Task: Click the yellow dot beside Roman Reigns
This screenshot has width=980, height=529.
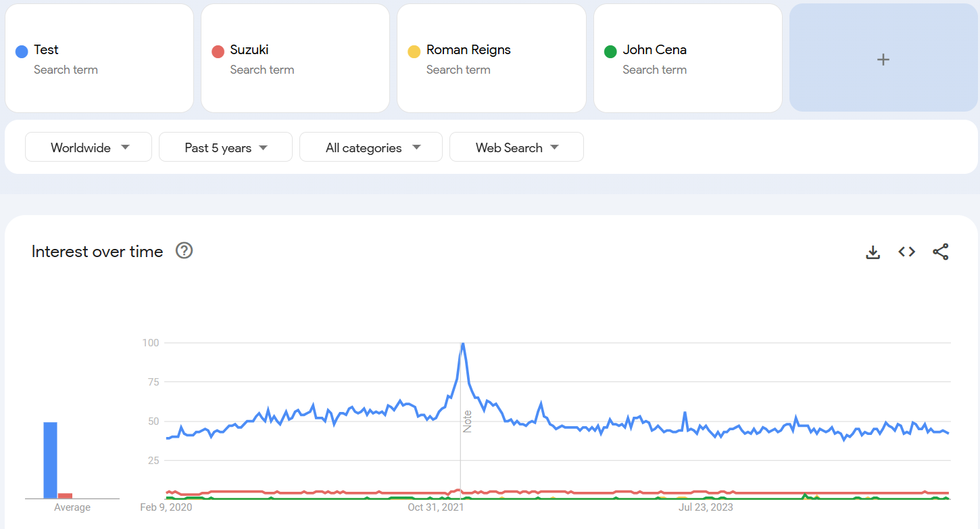Action: point(414,51)
